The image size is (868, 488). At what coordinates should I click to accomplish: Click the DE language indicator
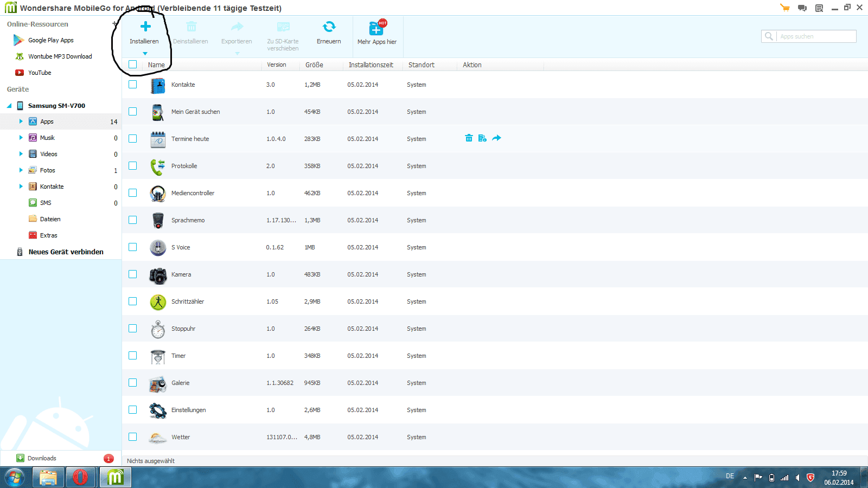point(730,476)
